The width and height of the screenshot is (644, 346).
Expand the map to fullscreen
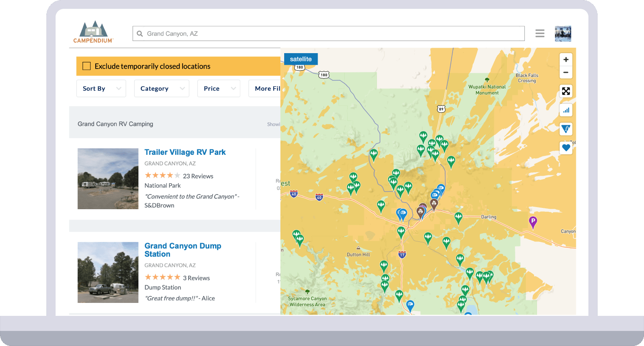566,91
